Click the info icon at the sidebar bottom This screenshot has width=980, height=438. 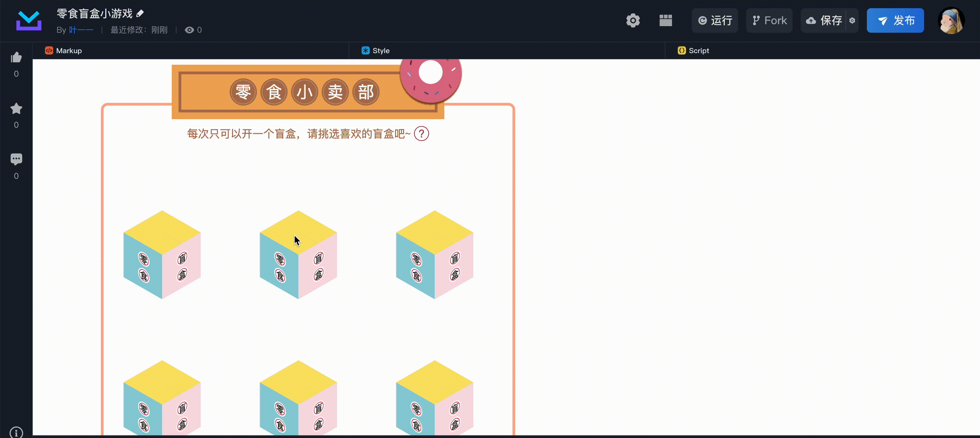click(x=16, y=432)
